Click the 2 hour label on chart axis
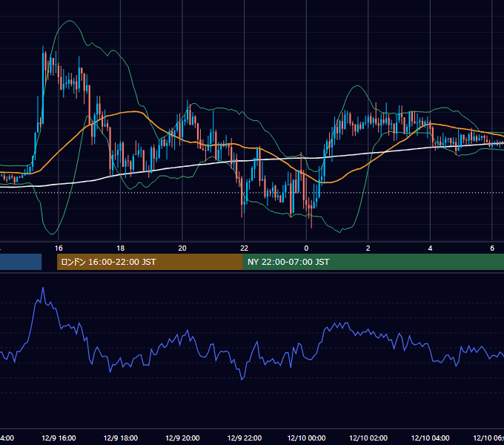 pyautogui.click(x=368, y=248)
